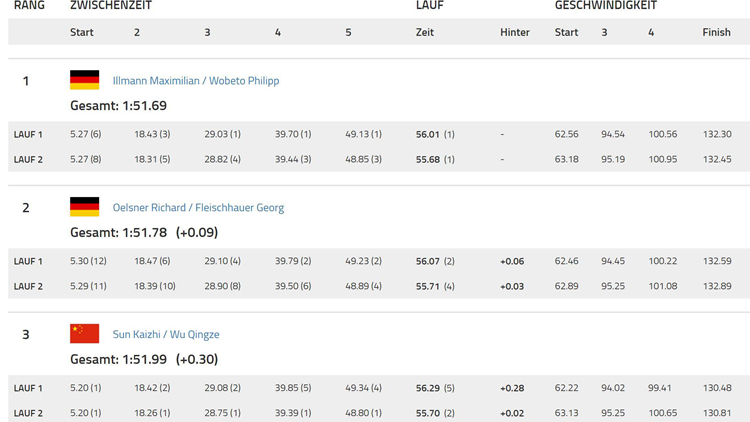Click the German flag beside Illmann Maximilian
750x422 pixels.
point(84,80)
